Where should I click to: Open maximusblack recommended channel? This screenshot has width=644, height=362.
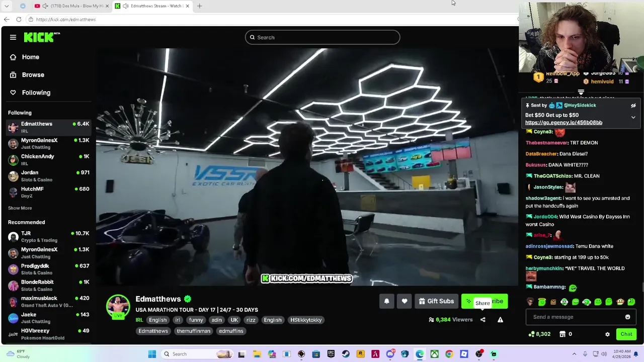(x=49, y=302)
